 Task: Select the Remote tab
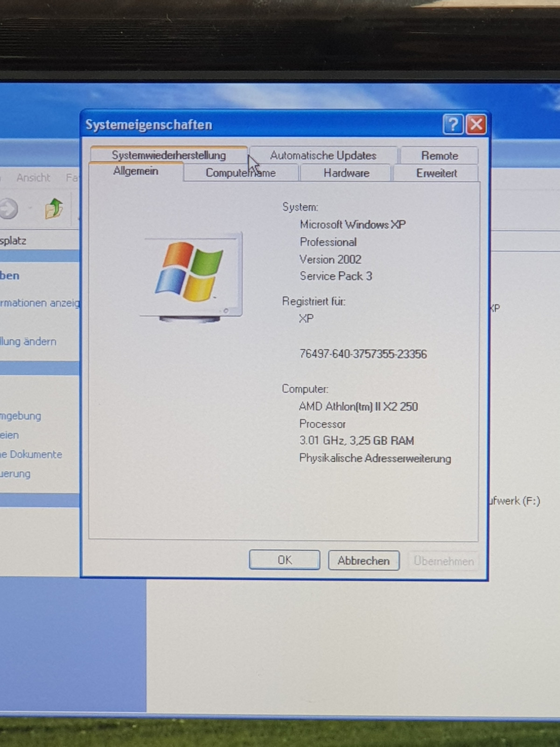tap(439, 155)
